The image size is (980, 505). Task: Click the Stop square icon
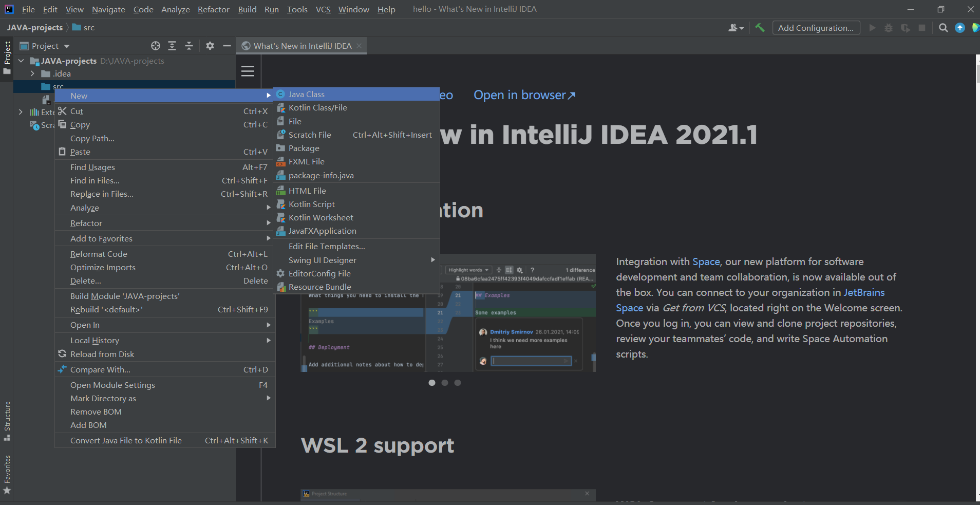922,28
